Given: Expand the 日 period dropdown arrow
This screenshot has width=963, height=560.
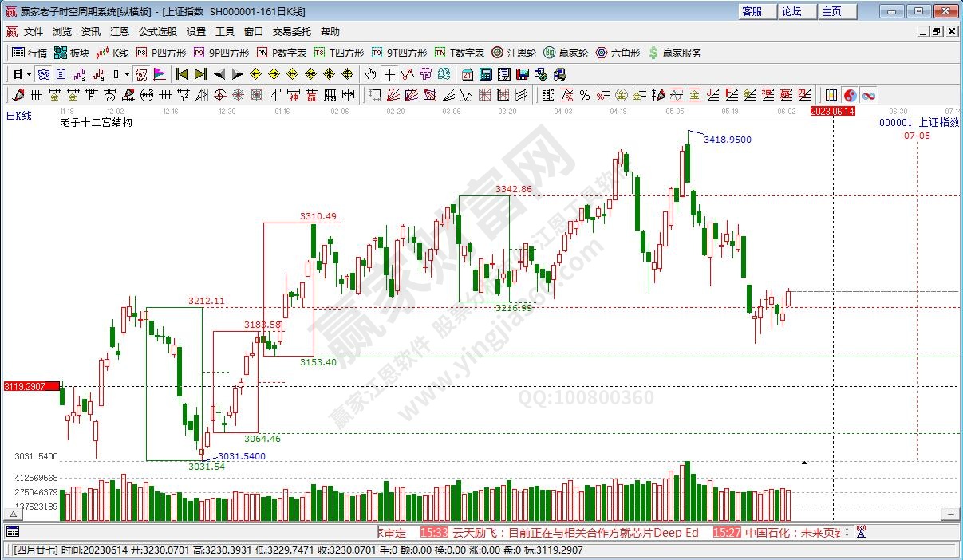Looking at the screenshot, I should 29,74.
